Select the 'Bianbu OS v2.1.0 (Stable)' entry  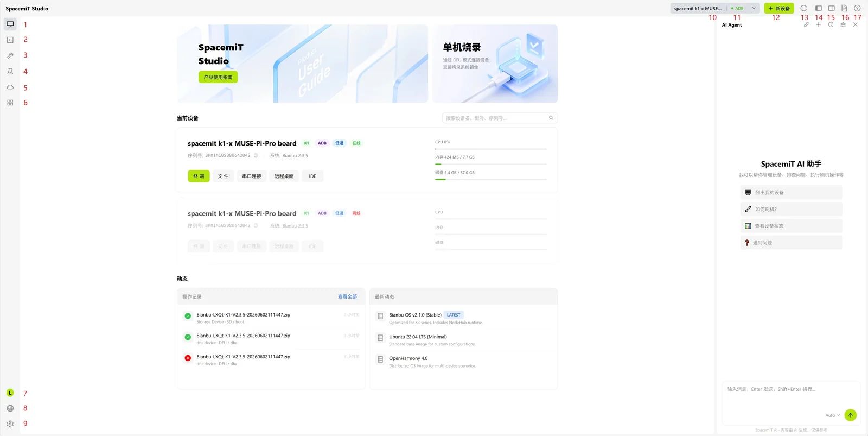[415, 315]
